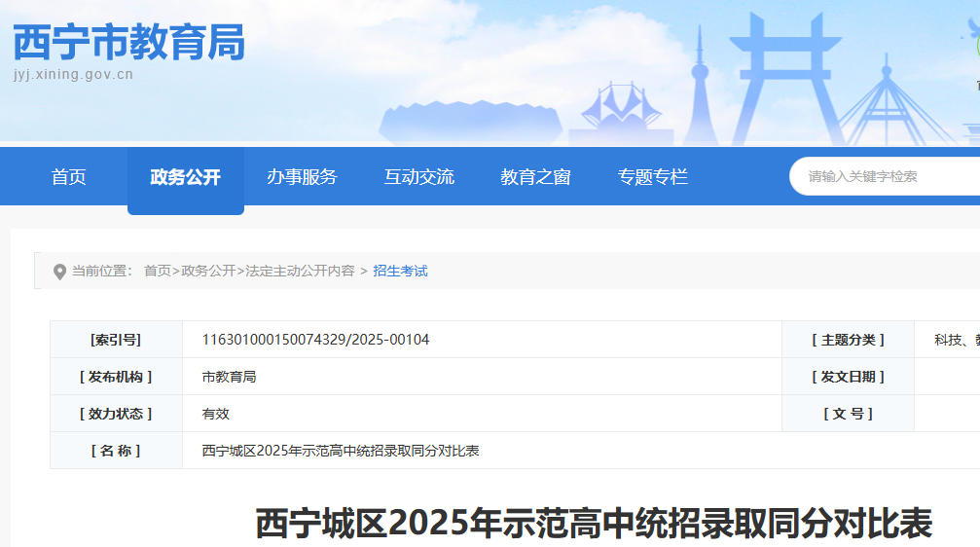The height and width of the screenshot is (547, 980).
Task: Open the 招生考试 breadcrumb link
Action: (400, 271)
